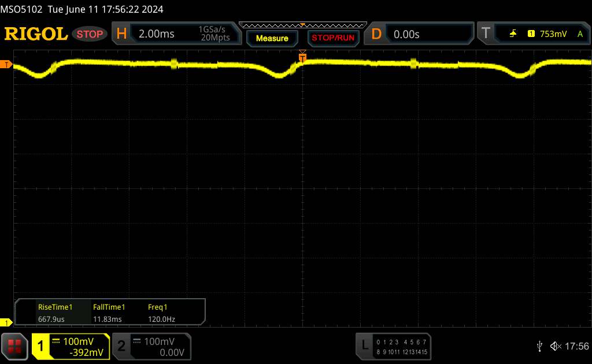This screenshot has height=364, width=592.
Task: Click the T trigger label
Action: tap(486, 33)
